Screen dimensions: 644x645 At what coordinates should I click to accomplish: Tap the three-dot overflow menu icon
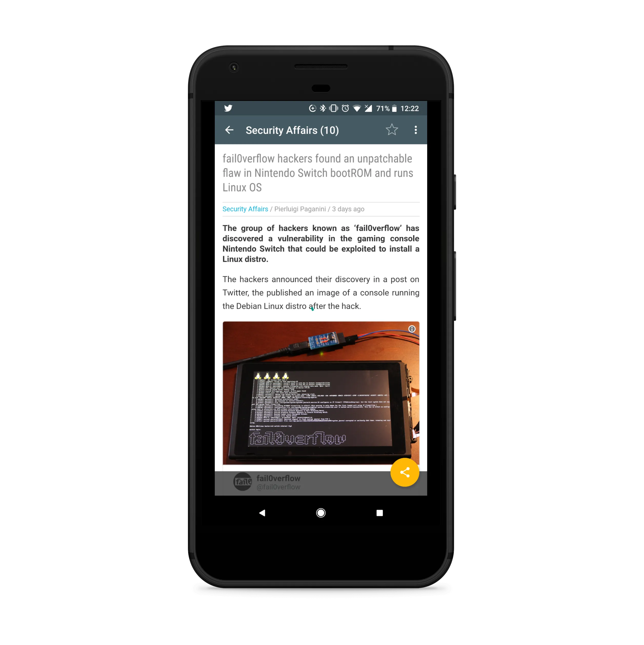coord(416,130)
